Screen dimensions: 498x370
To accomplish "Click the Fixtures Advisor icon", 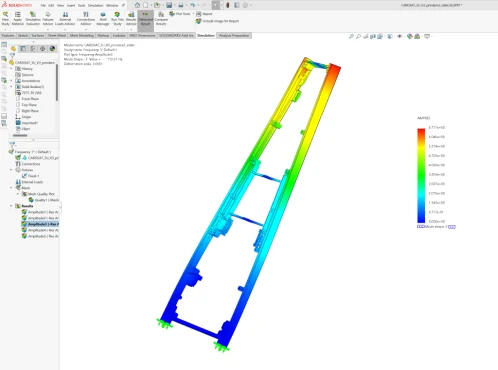I will (x=48, y=14).
